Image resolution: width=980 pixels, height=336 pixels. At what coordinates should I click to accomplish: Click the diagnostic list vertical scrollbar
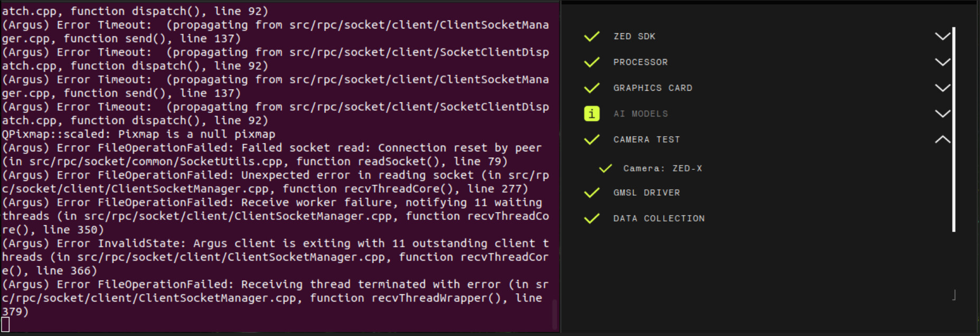pyautogui.click(x=954, y=129)
